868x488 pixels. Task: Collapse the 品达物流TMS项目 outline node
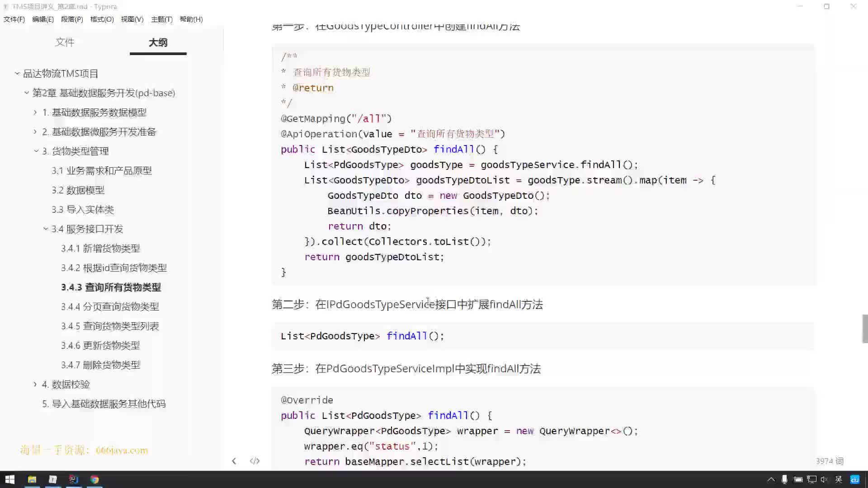point(17,73)
